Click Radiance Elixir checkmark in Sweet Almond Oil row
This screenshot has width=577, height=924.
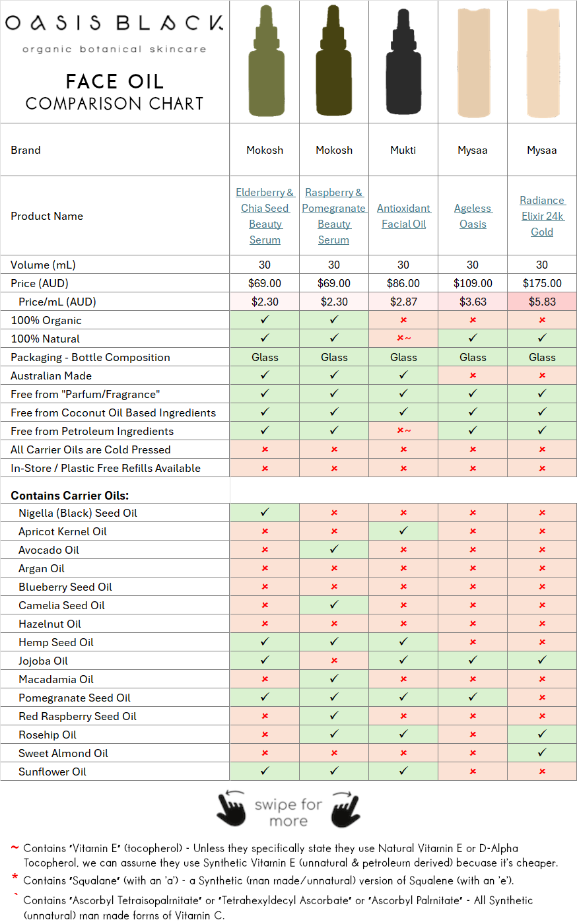click(542, 752)
